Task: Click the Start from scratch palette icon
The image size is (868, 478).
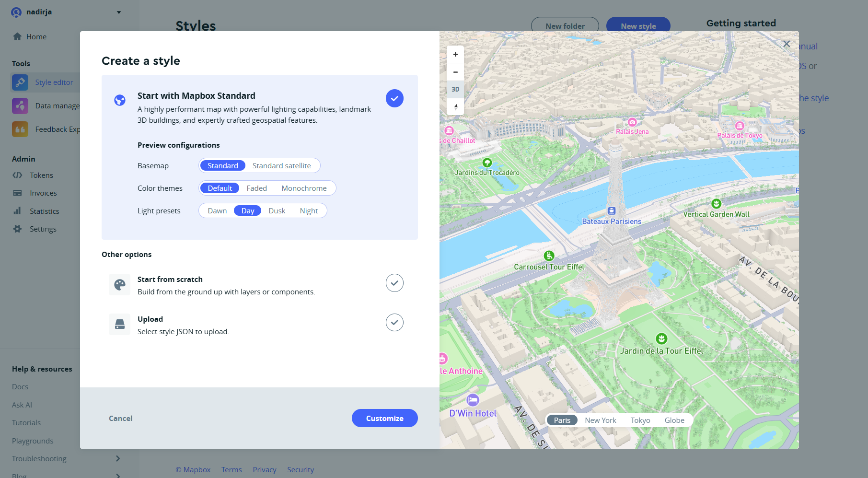Action: pyautogui.click(x=120, y=285)
